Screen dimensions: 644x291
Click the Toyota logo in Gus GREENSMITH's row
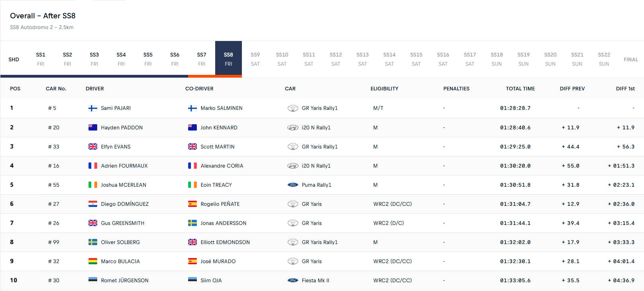(x=293, y=223)
